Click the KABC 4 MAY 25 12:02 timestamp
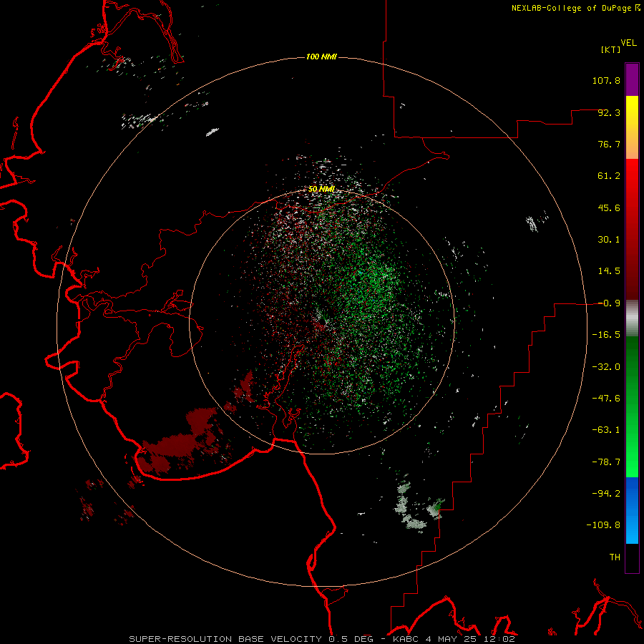The height and width of the screenshot is (644, 644). pos(454,639)
